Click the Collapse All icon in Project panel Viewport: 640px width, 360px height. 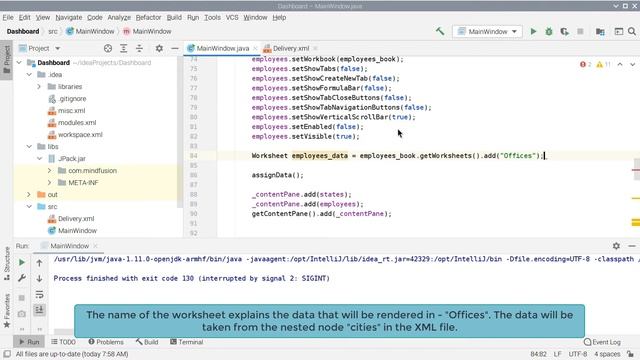pos(139,48)
